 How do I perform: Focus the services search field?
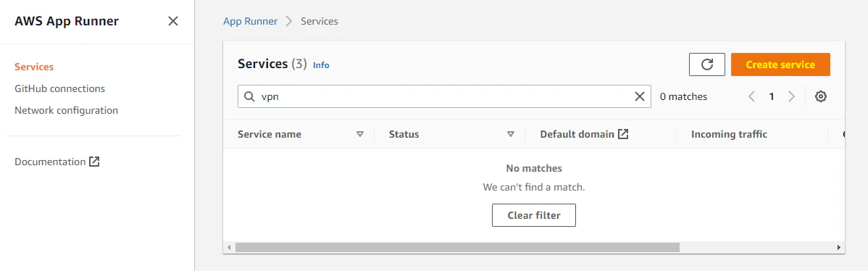coord(444,96)
